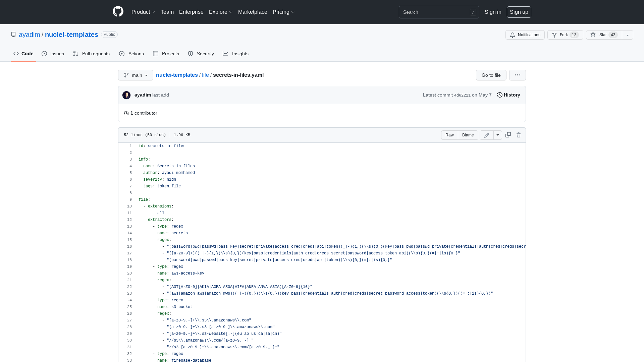Image resolution: width=644 pixels, height=362 pixels.
Task: Navigate to file folder breadcrumb
Action: 205,75
